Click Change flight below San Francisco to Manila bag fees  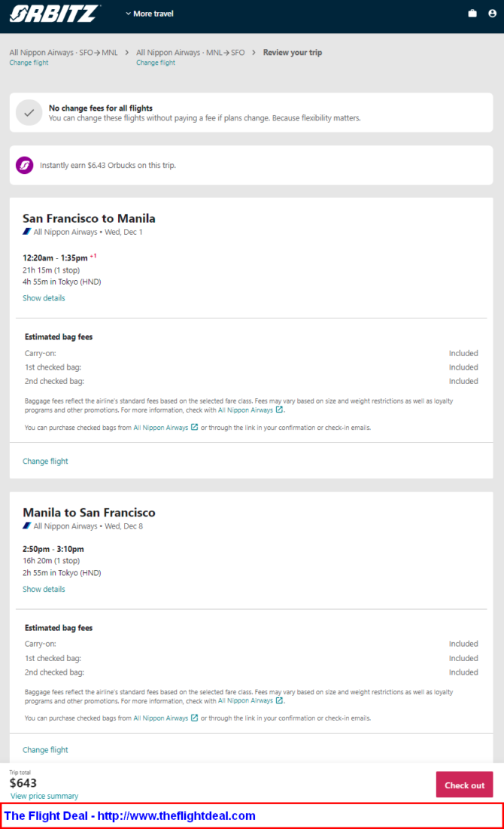point(45,461)
